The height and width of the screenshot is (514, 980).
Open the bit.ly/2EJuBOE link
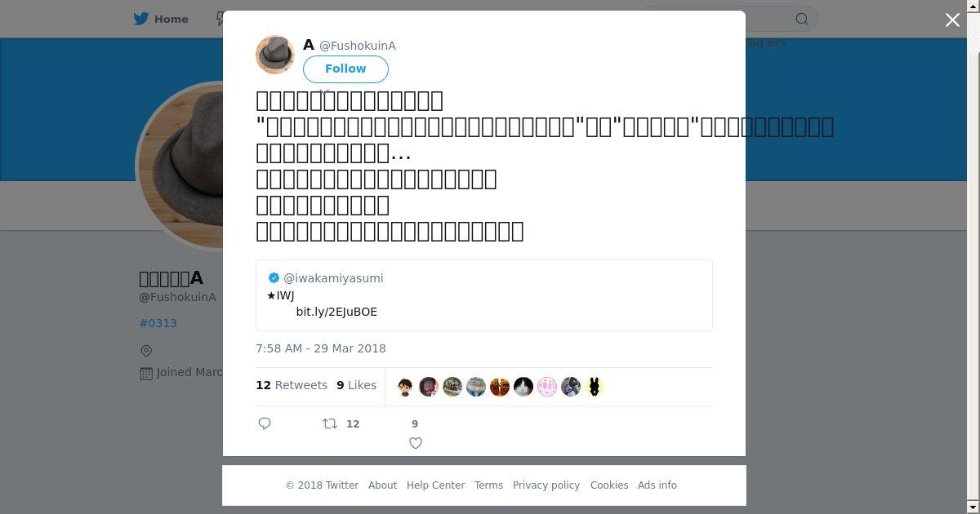(336, 312)
